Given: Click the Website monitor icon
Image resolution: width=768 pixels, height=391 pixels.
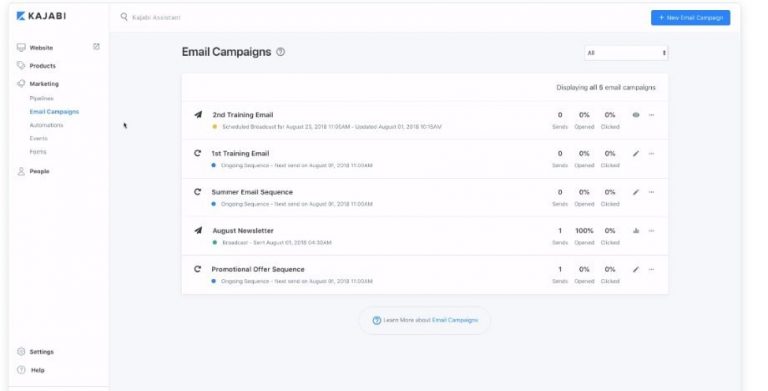Looking at the screenshot, I should (21, 48).
